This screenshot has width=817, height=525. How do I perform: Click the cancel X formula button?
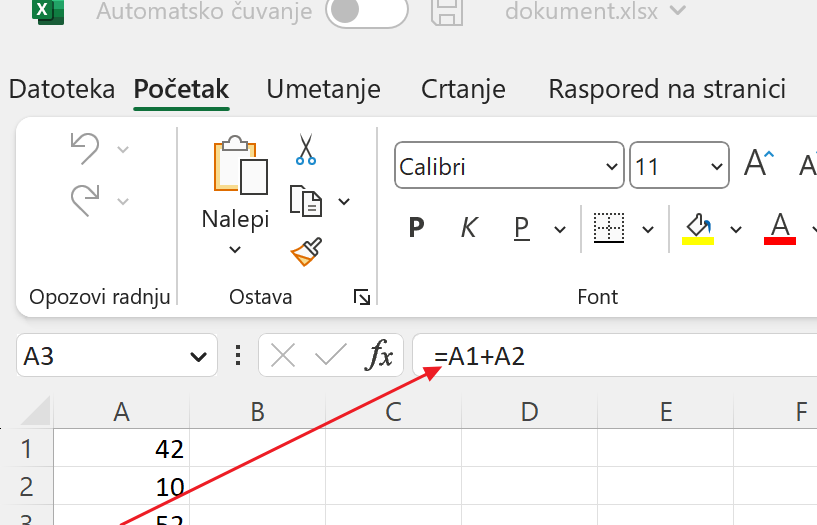(283, 356)
